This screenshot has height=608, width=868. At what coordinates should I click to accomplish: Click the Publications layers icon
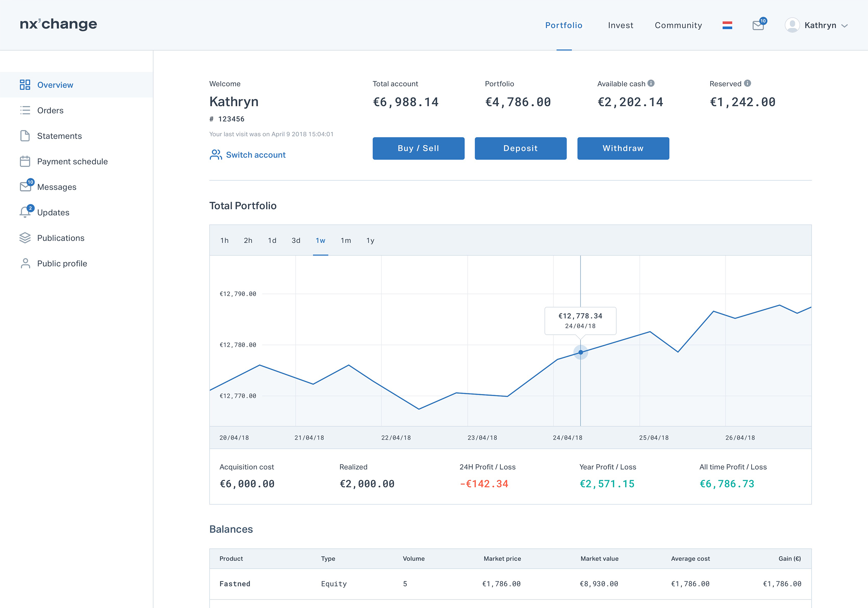[x=25, y=238]
